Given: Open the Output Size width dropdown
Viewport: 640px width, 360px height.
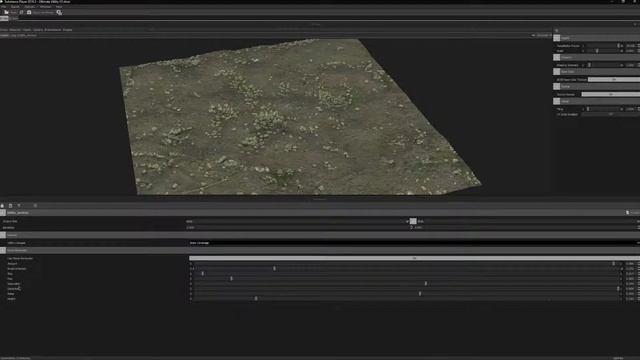Looking at the screenshot, I should [x=297, y=221].
